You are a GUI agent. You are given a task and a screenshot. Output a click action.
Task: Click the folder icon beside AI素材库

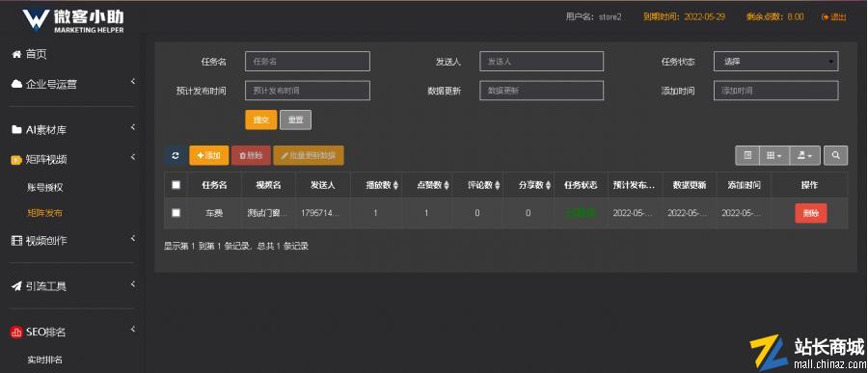(x=16, y=130)
